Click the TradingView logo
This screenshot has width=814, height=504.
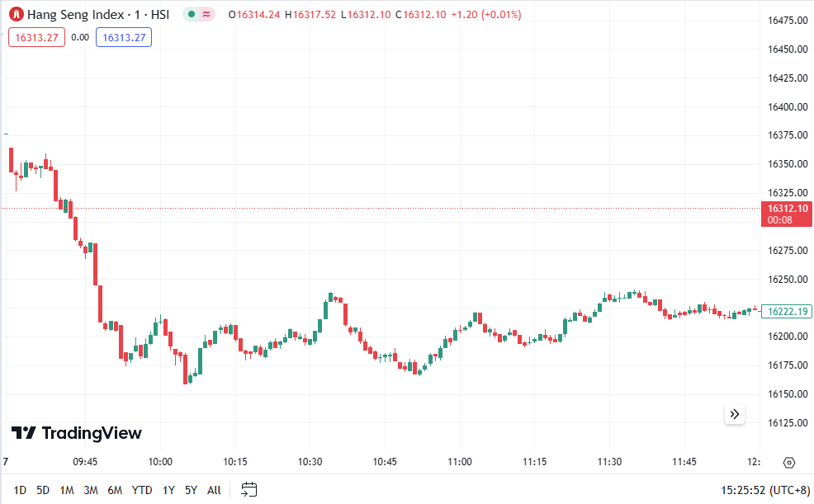coord(76,433)
